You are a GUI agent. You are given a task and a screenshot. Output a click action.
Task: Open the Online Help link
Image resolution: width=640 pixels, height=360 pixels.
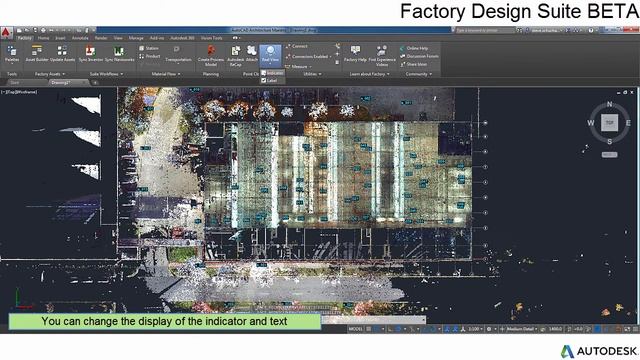[414, 48]
